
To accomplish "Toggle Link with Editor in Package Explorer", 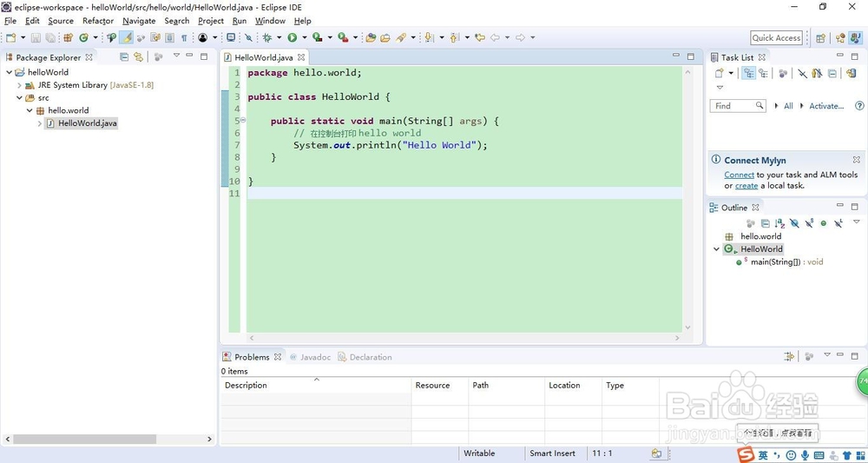I will point(138,57).
